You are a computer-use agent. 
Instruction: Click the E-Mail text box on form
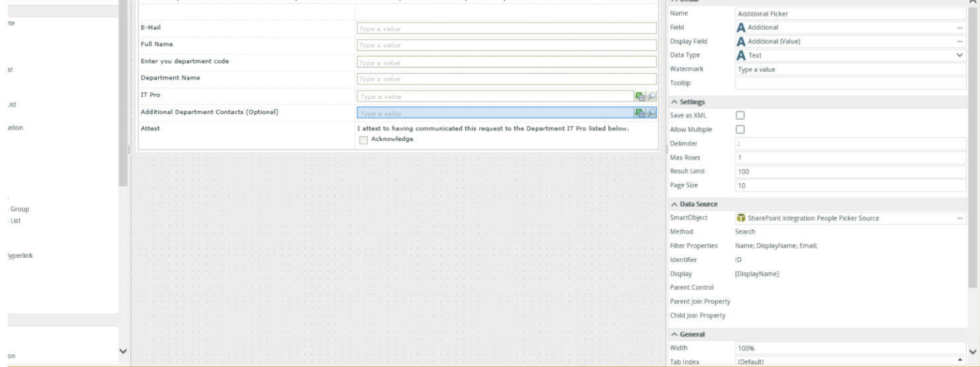point(507,28)
